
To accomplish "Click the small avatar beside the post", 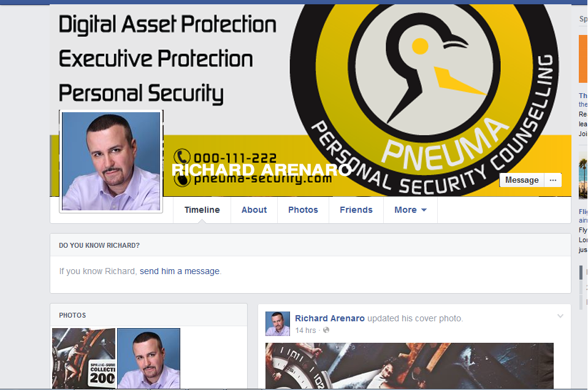I will coord(278,324).
